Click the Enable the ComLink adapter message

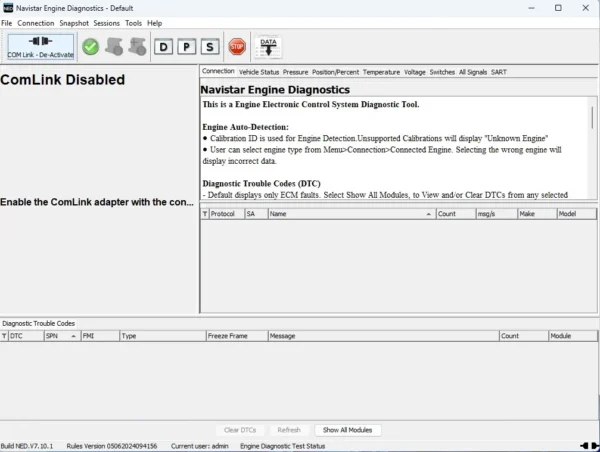coord(97,202)
